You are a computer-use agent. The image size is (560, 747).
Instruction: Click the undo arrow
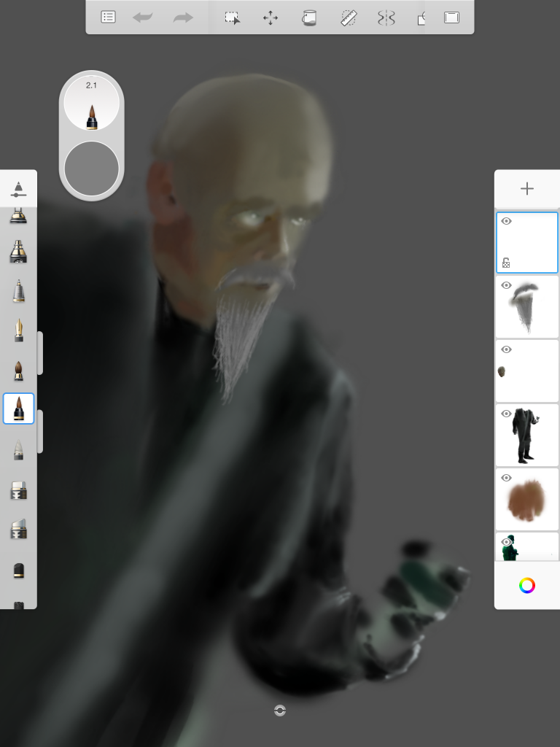pyautogui.click(x=143, y=18)
